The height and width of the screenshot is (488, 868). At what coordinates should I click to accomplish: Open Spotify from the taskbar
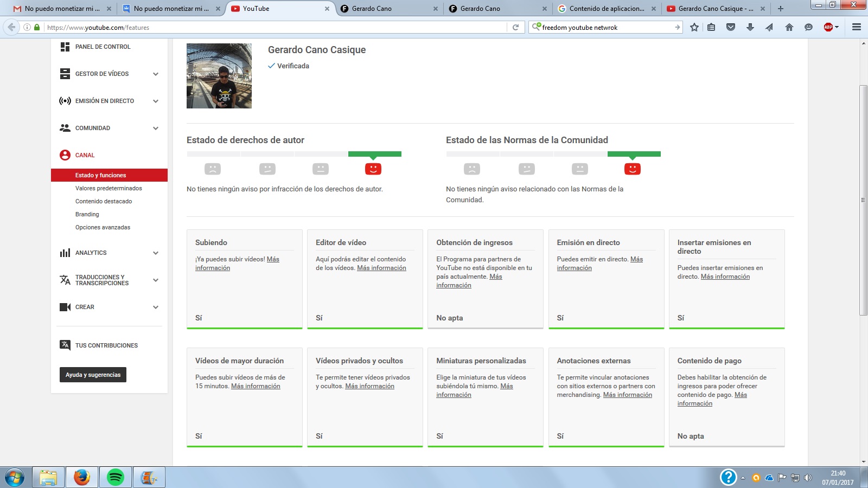pos(116,477)
